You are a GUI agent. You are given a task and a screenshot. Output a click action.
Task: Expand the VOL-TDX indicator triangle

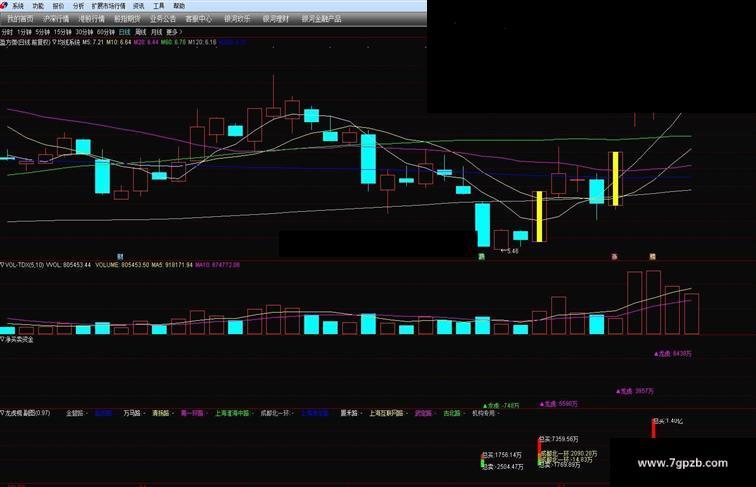pos(2,265)
